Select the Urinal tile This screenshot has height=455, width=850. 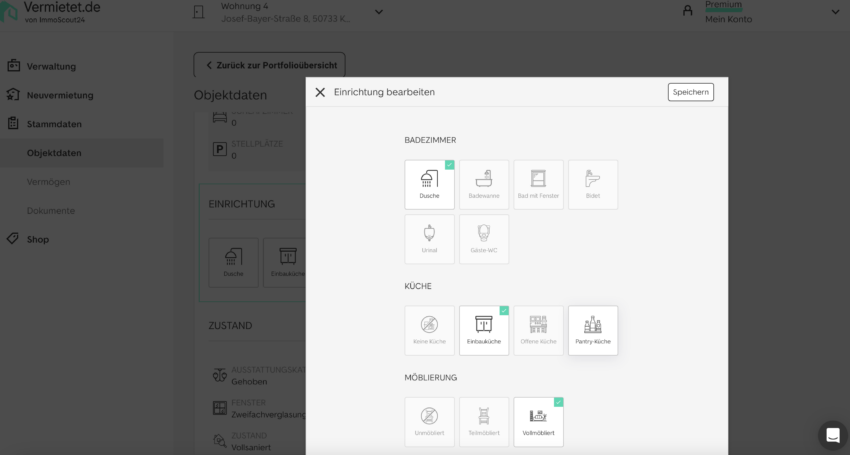tap(429, 239)
